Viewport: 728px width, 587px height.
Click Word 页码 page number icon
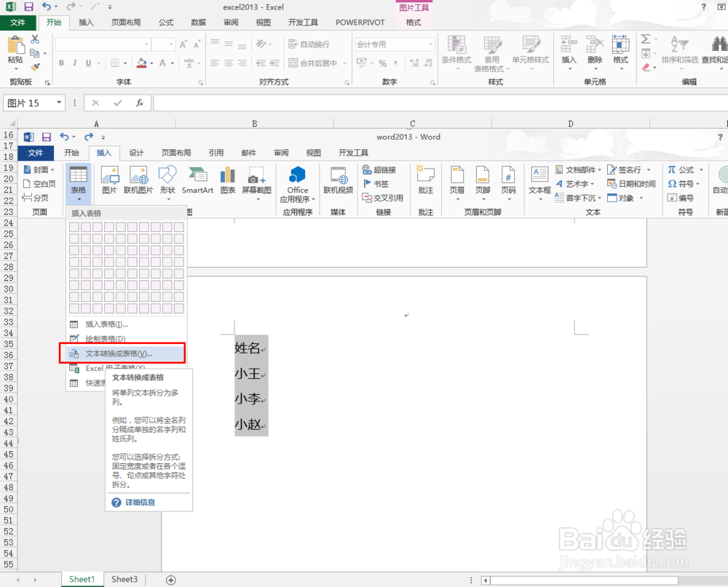(508, 175)
